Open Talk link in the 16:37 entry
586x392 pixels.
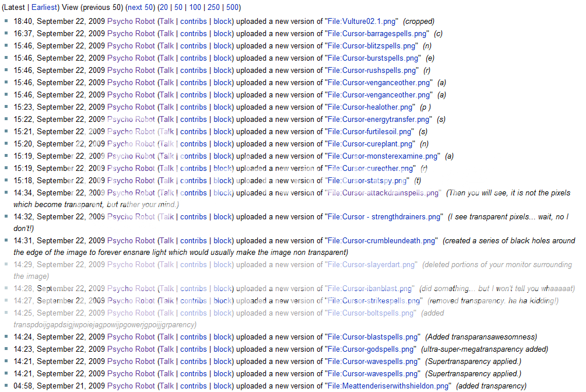pyautogui.click(x=167, y=33)
